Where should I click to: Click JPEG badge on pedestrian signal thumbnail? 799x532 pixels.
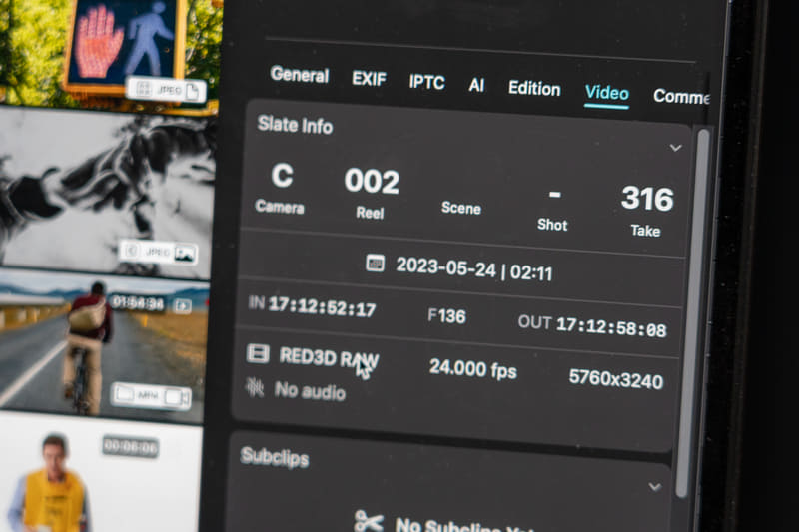point(167,90)
